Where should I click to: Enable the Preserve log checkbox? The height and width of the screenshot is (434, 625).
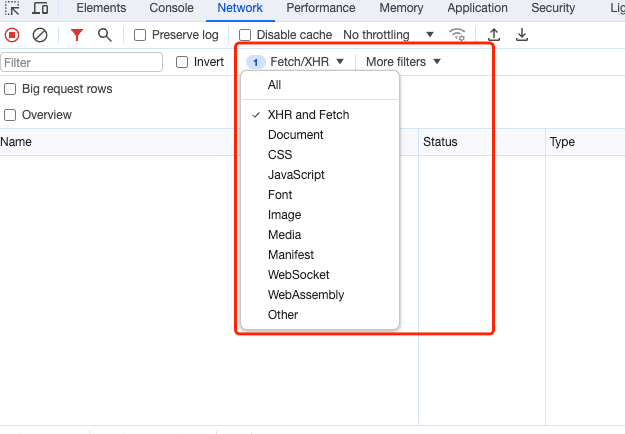(x=140, y=35)
